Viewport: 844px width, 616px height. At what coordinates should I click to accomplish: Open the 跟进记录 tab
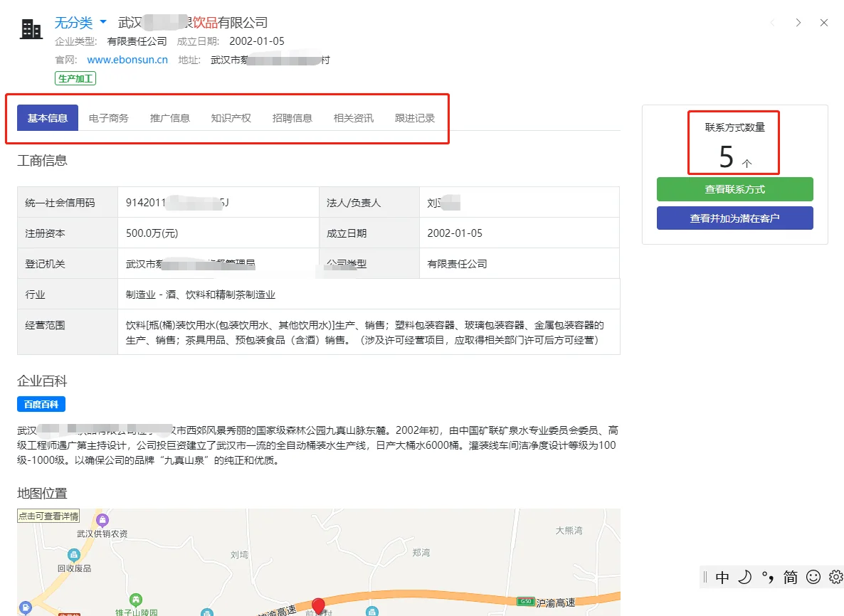[x=415, y=118]
